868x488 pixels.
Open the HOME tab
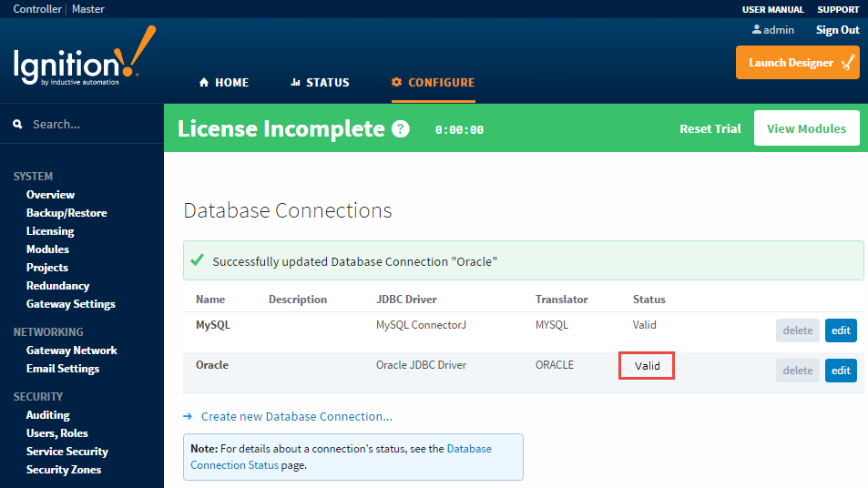click(224, 83)
